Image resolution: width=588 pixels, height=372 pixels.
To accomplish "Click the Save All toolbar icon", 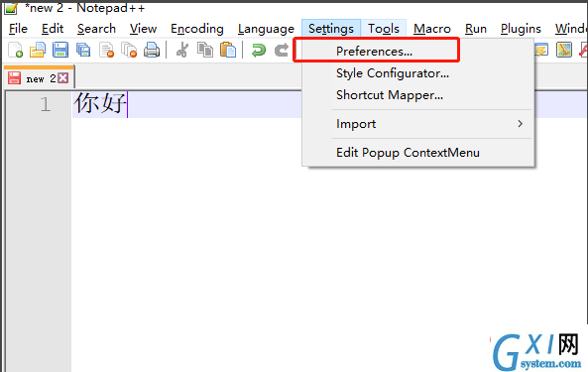I will click(x=83, y=50).
